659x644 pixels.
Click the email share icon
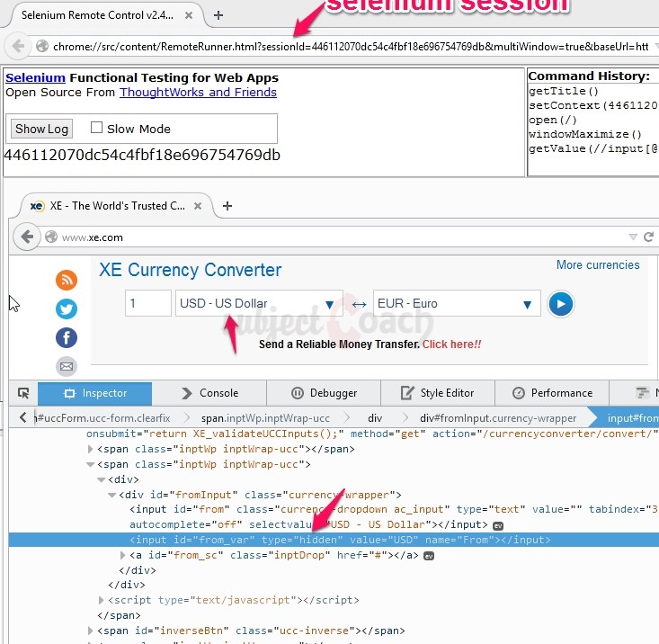click(67, 367)
